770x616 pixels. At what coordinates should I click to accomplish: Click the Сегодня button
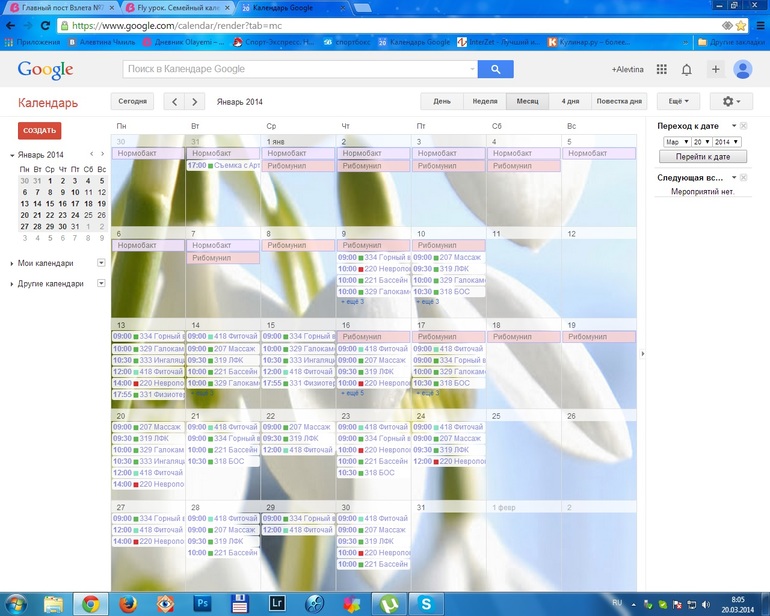[133, 101]
